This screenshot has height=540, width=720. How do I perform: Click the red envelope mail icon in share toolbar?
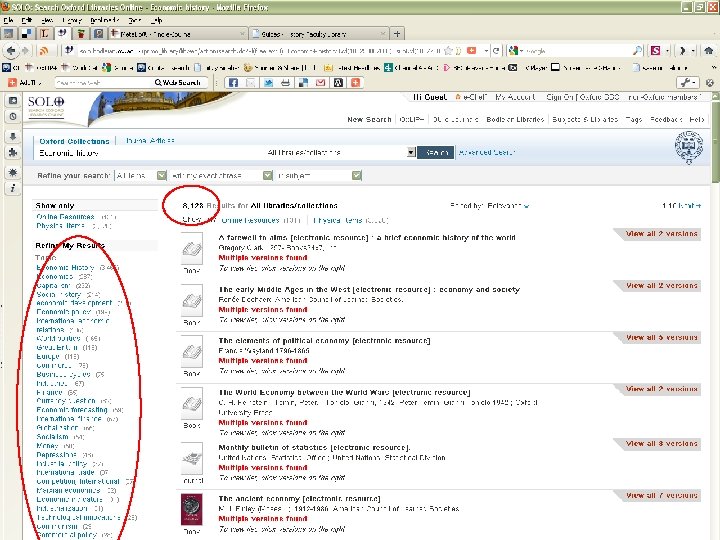pos(321,83)
